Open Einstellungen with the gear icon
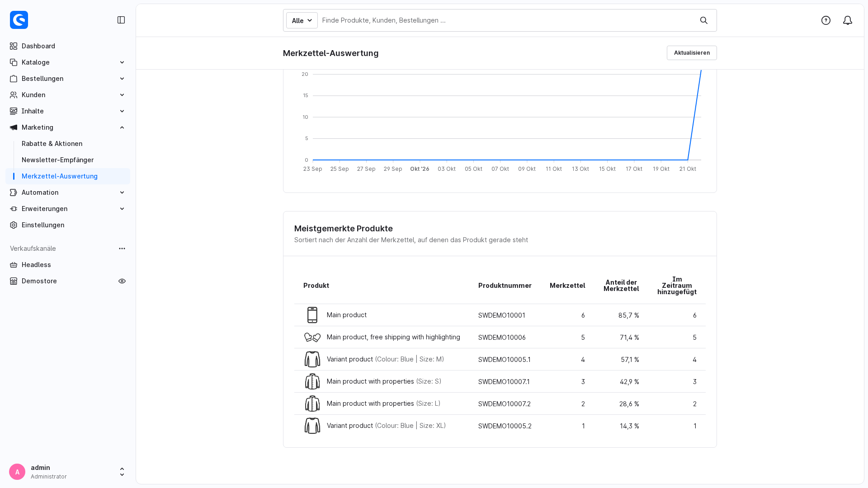 tap(14, 225)
